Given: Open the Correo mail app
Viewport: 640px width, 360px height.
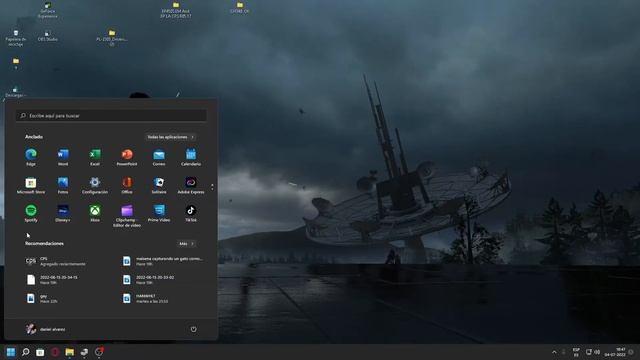Looking at the screenshot, I should click(159, 157).
